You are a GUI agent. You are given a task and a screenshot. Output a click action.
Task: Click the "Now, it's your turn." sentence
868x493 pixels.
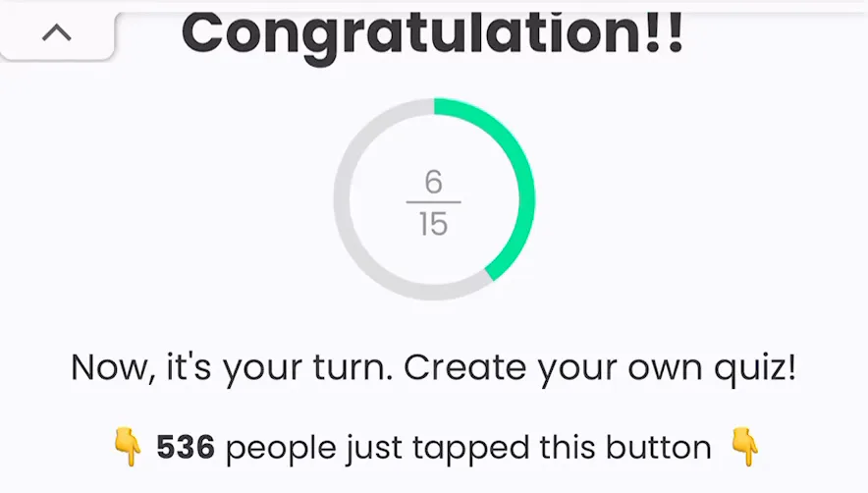pos(232,368)
